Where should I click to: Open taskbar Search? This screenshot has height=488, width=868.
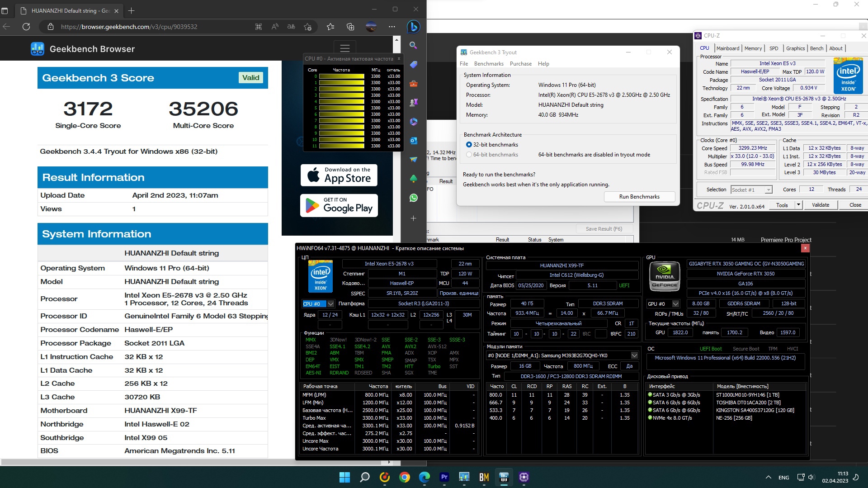point(364,477)
